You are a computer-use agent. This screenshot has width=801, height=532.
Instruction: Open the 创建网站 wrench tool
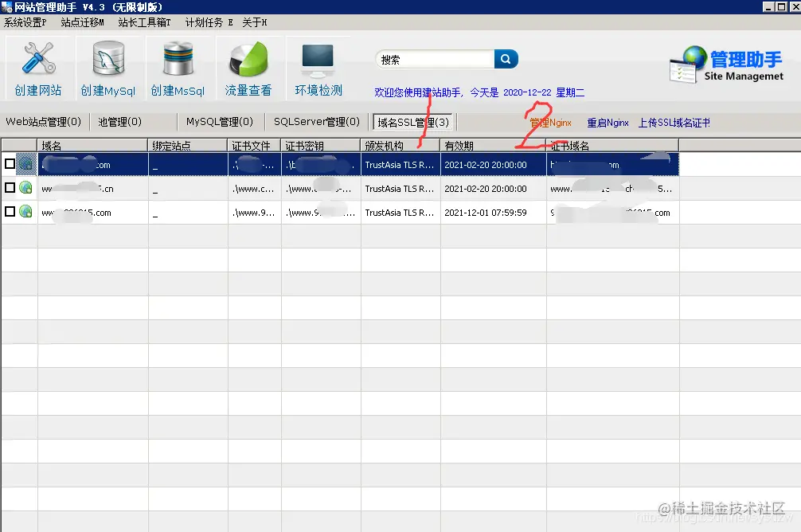click(x=38, y=68)
